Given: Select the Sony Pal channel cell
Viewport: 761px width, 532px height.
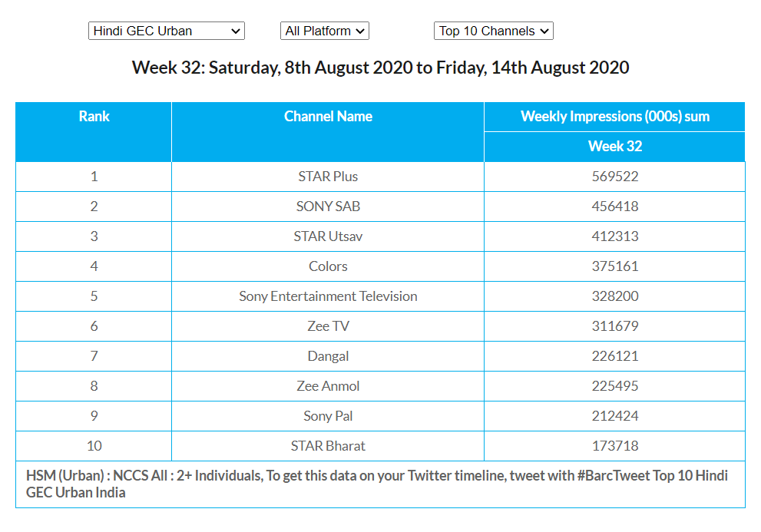Looking at the screenshot, I should click(328, 416).
